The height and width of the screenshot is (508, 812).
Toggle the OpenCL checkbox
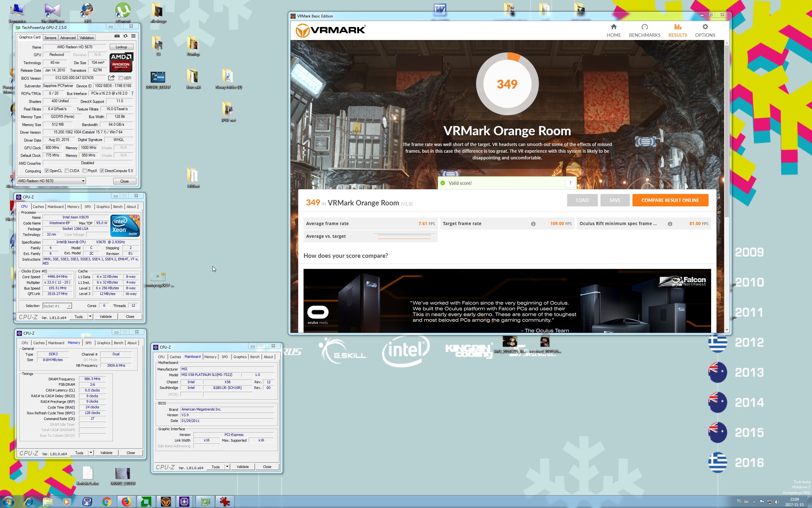click(47, 171)
